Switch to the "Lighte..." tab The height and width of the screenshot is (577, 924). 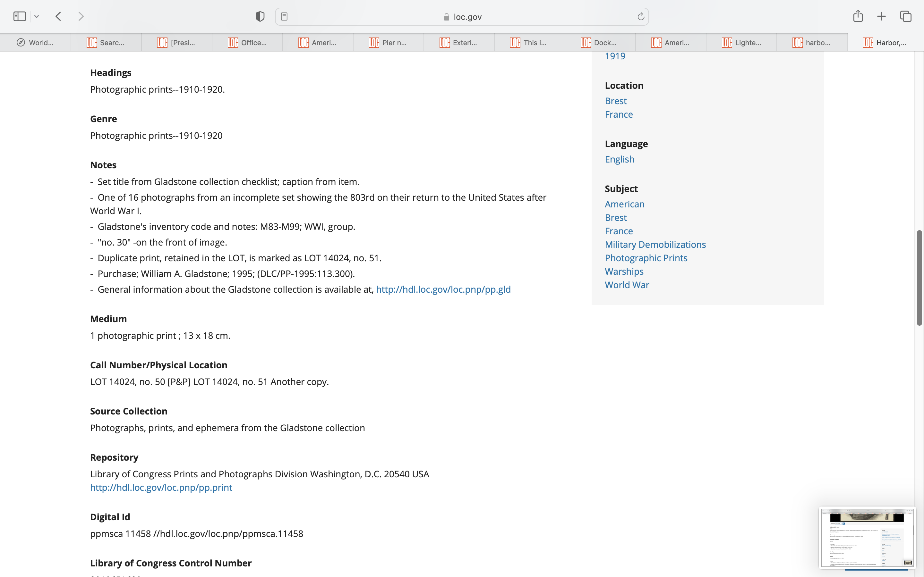click(741, 43)
